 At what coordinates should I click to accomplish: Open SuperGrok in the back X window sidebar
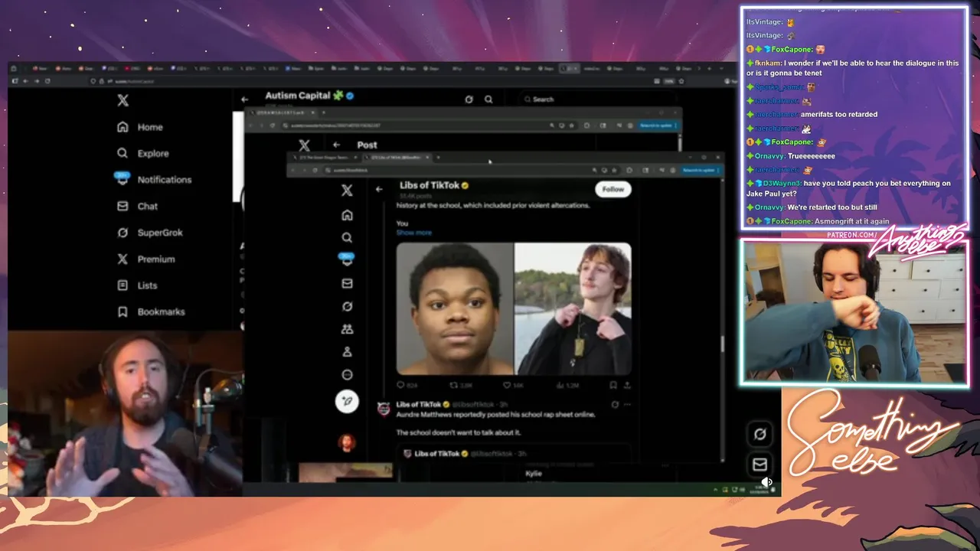tap(150, 233)
